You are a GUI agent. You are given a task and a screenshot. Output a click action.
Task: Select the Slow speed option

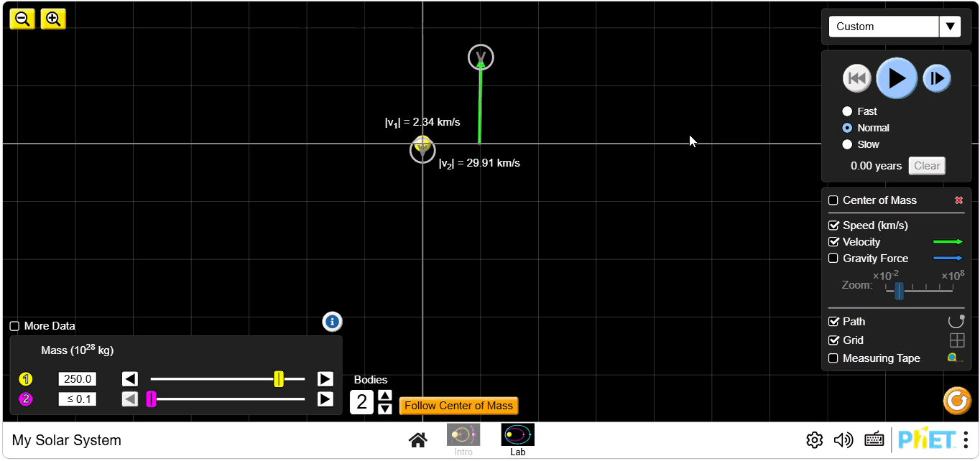(x=847, y=144)
